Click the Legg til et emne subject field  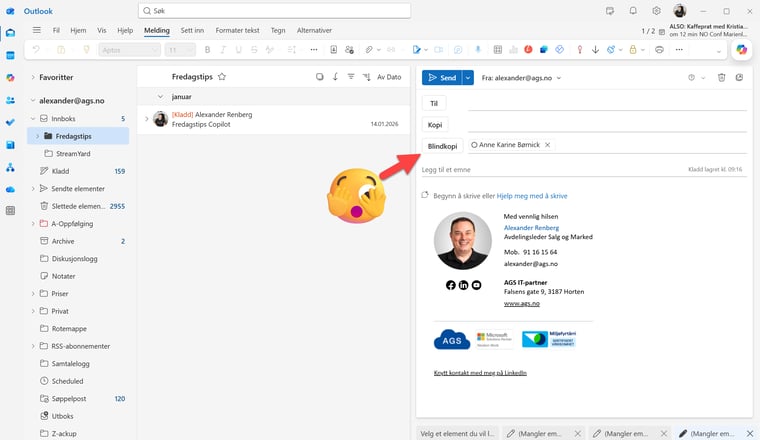coord(553,170)
